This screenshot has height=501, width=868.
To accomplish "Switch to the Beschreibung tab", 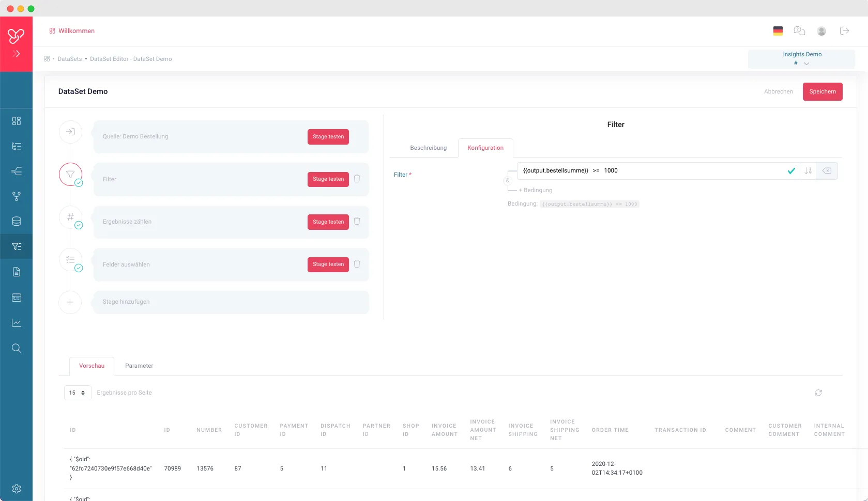I will click(428, 148).
